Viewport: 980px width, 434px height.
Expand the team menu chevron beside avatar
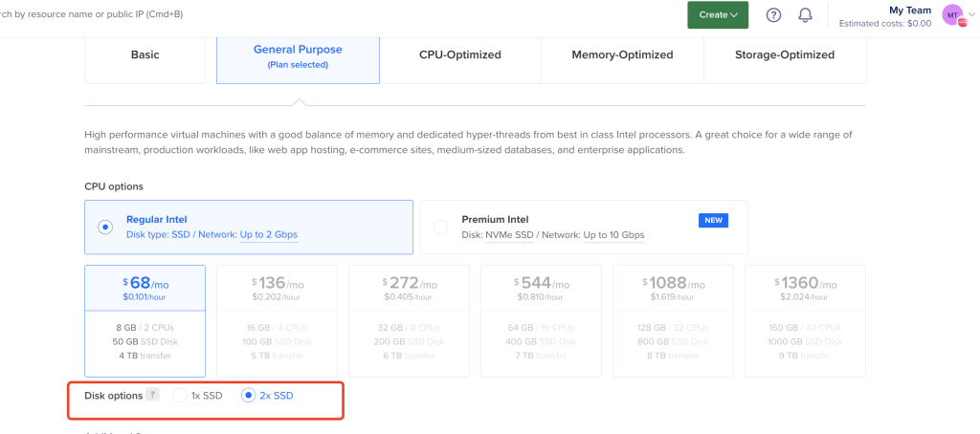tap(970, 15)
